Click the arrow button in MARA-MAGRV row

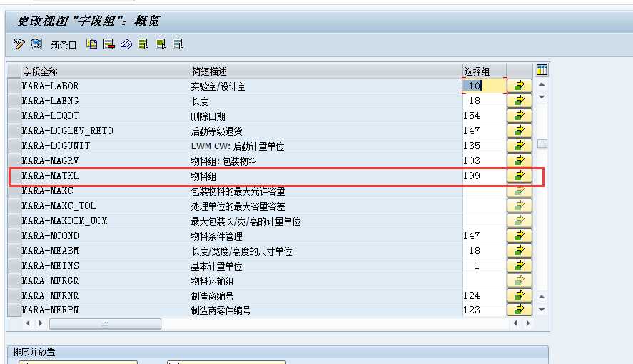(519, 160)
